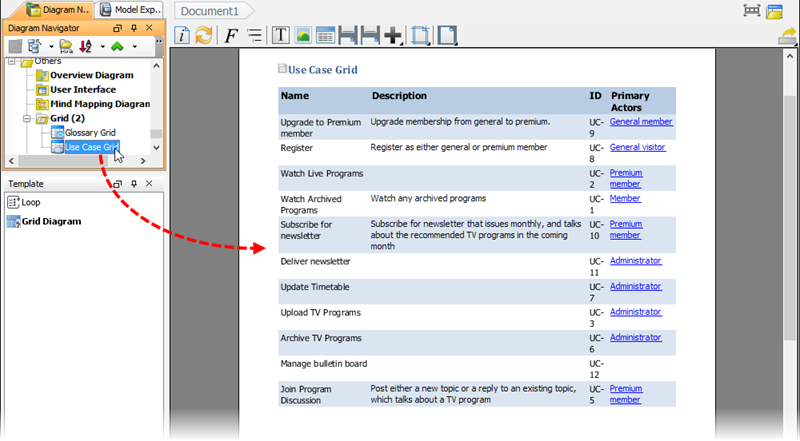The width and height of the screenshot is (800, 441).
Task: Select User Interface in tree
Action: 83,89
